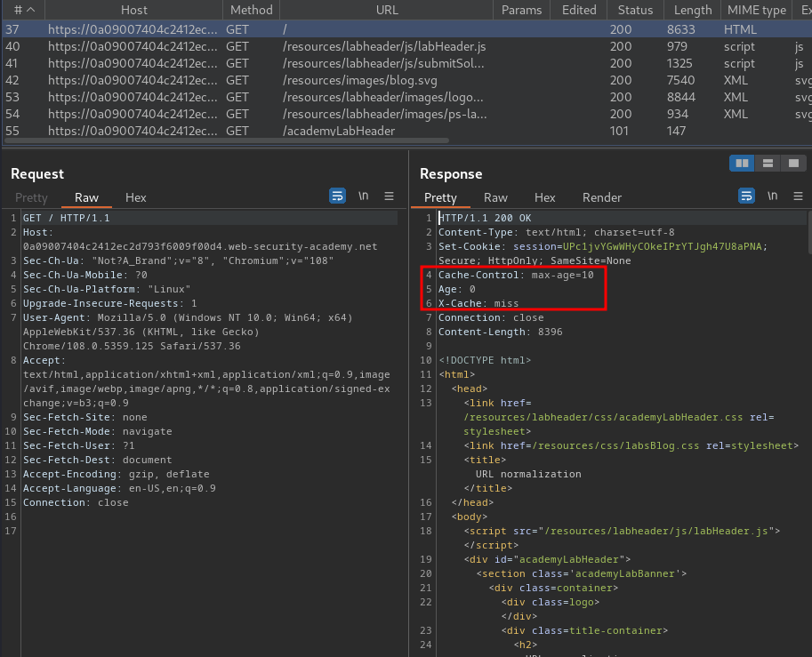Select history row 53 logo image request
Viewport: 812px width, 657px height.
pos(406,97)
